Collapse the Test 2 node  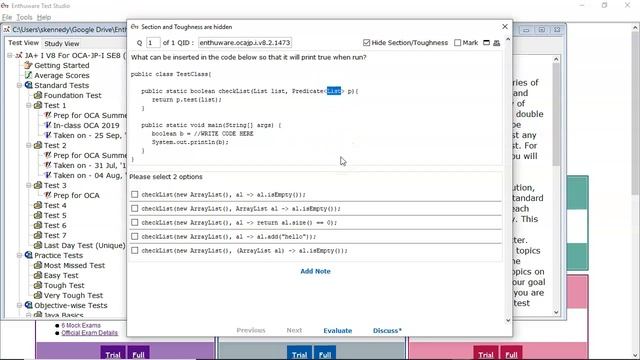point(29,145)
